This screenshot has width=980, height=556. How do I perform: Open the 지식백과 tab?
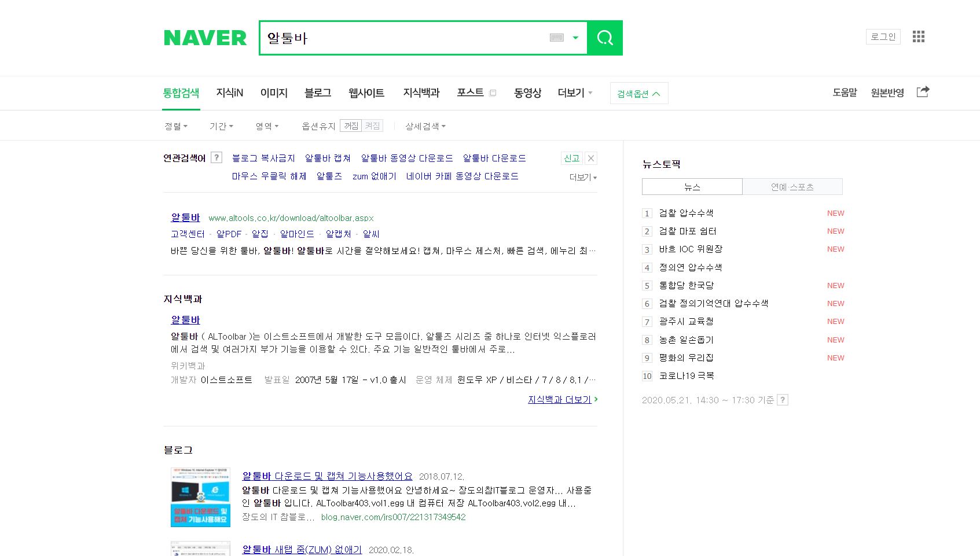point(421,93)
